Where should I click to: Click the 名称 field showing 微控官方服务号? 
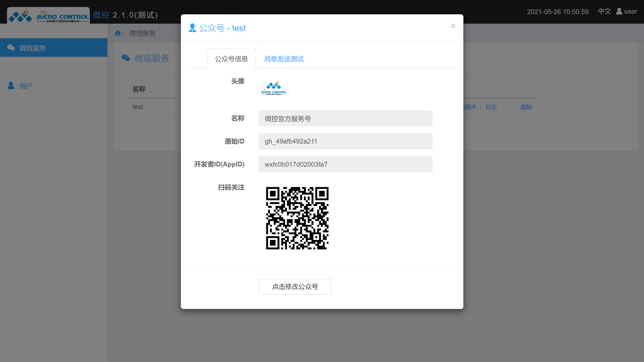coord(345,118)
